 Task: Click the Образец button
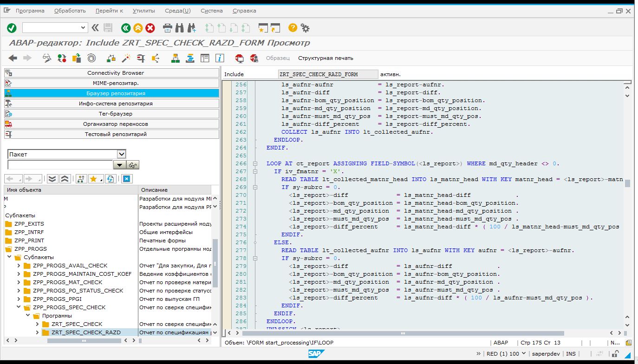278,58
